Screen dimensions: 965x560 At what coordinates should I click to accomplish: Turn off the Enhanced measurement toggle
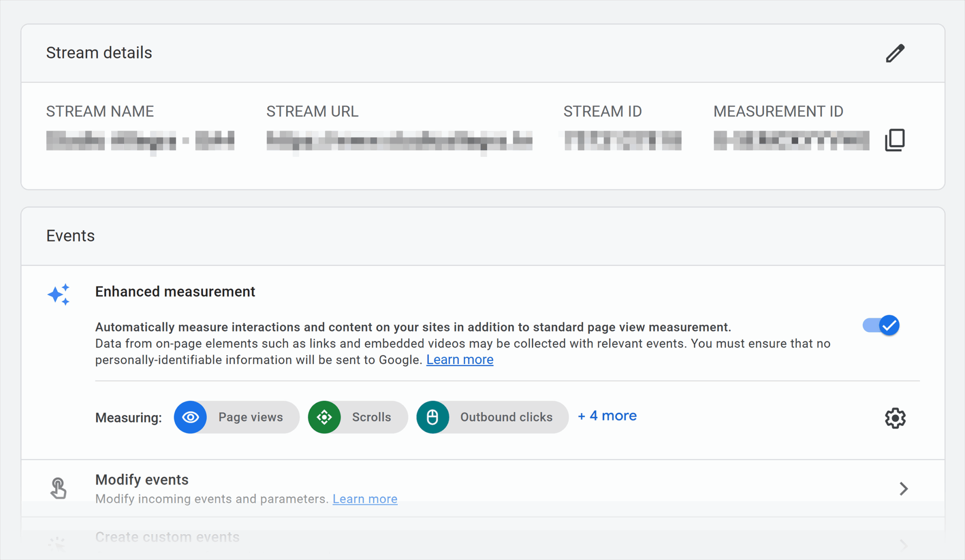pyautogui.click(x=881, y=325)
